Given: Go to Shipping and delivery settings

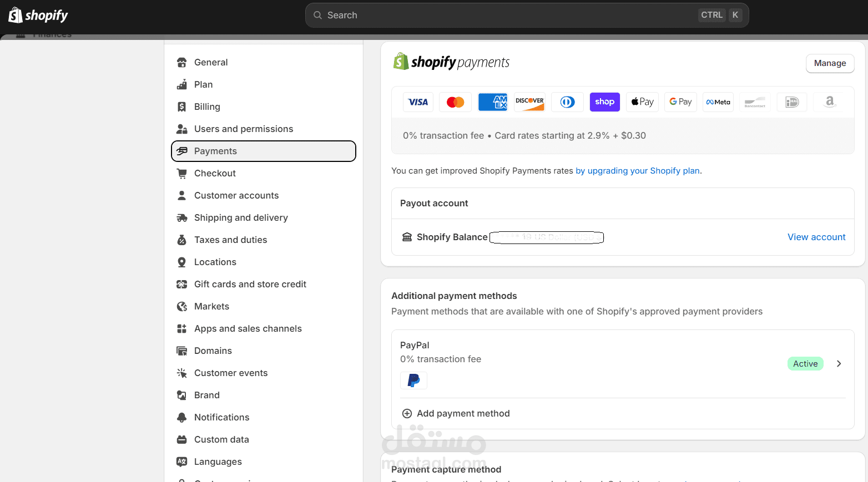Looking at the screenshot, I should pyautogui.click(x=264, y=217).
